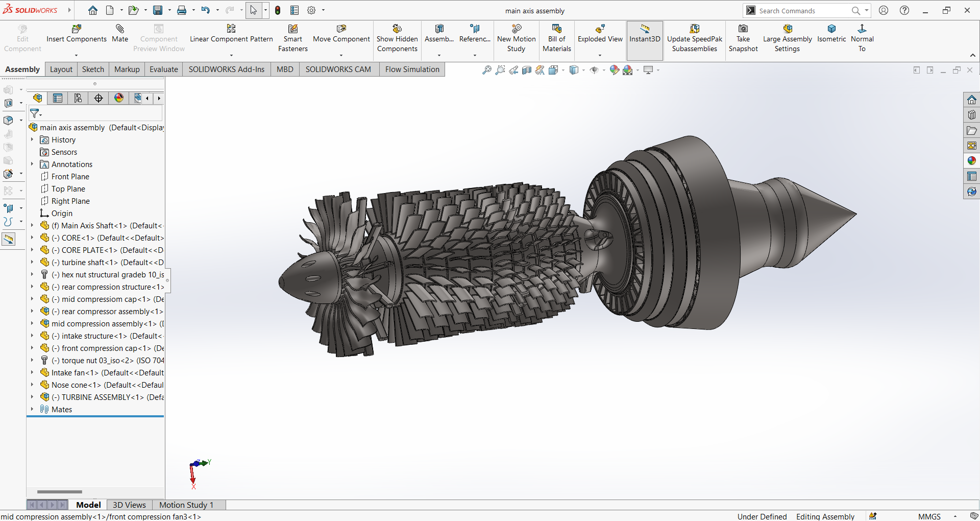Click the Normal To view icon

862,29
